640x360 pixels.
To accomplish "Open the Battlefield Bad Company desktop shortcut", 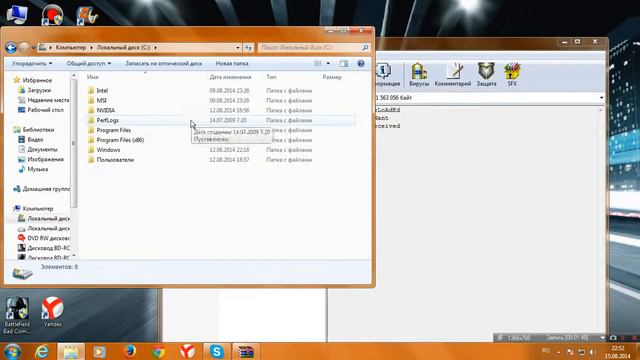I will [17, 316].
